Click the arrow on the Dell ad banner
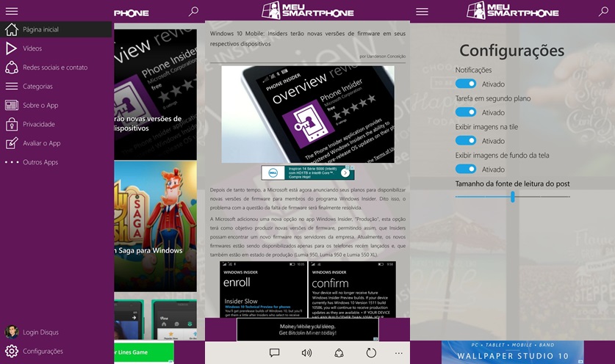Viewport: 615px width, 364px height. (x=345, y=172)
